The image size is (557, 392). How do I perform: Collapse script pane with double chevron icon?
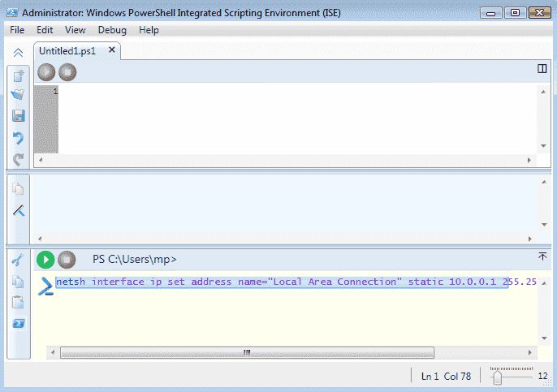18,53
